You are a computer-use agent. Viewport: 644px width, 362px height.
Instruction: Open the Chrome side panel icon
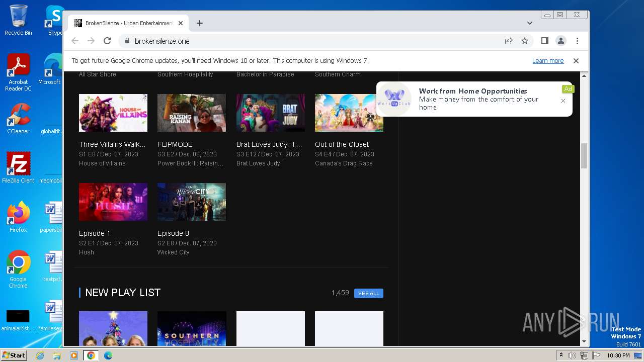click(x=544, y=41)
